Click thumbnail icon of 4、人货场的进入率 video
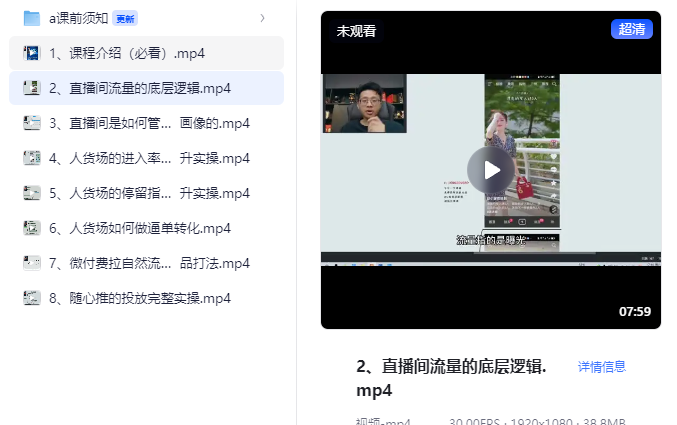The height and width of the screenshot is (425, 677). tap(32, 158)
